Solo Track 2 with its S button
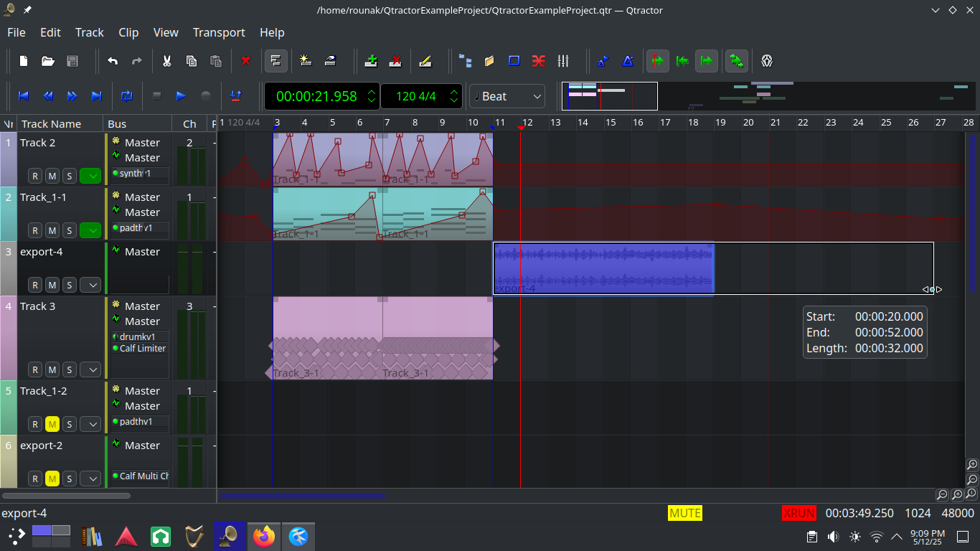 [69, 176]
